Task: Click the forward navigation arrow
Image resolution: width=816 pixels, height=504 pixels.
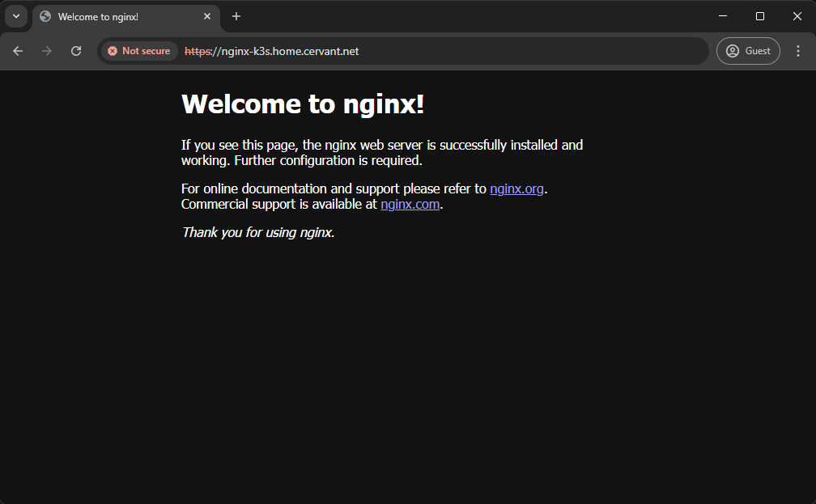Action: pos(47,51)
